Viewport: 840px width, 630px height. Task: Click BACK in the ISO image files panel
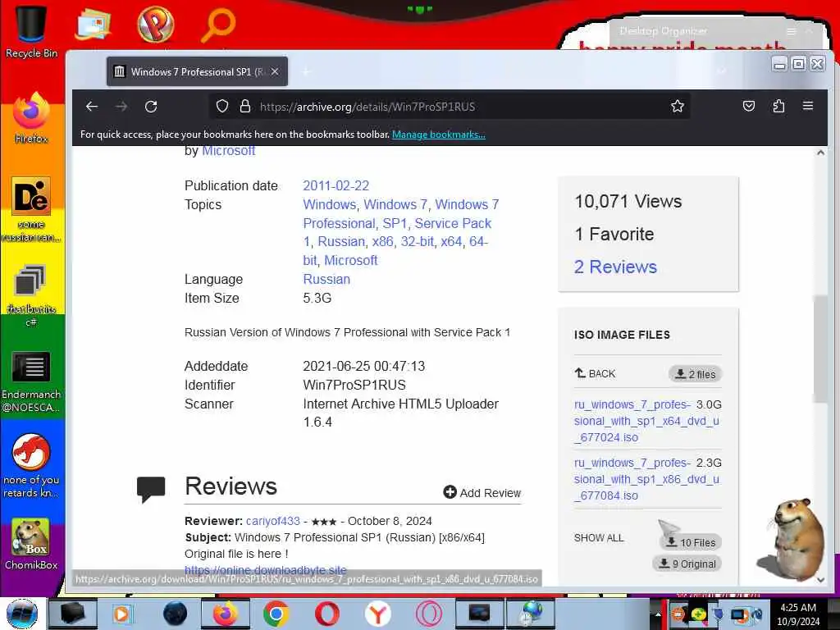tap(595, 373)
